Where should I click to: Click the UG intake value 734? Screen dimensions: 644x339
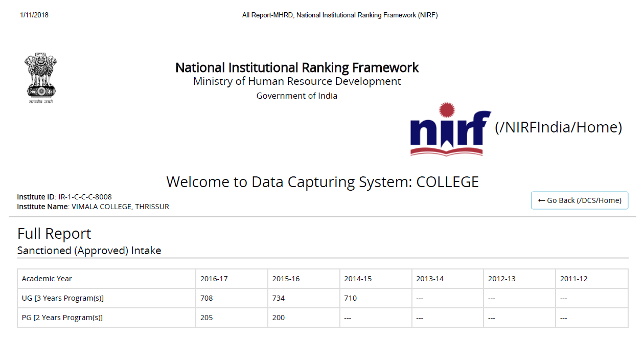279,298
